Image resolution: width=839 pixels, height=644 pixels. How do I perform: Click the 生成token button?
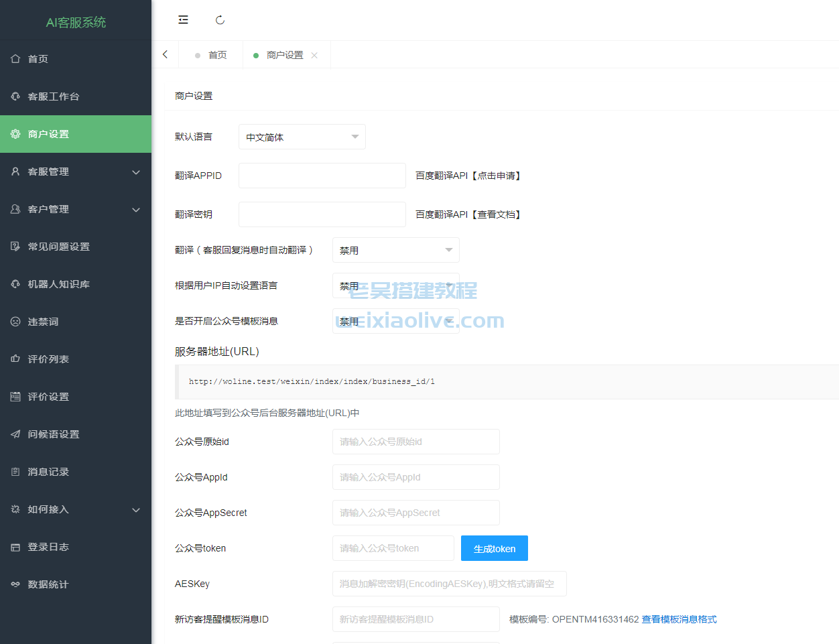coord(494,548)
